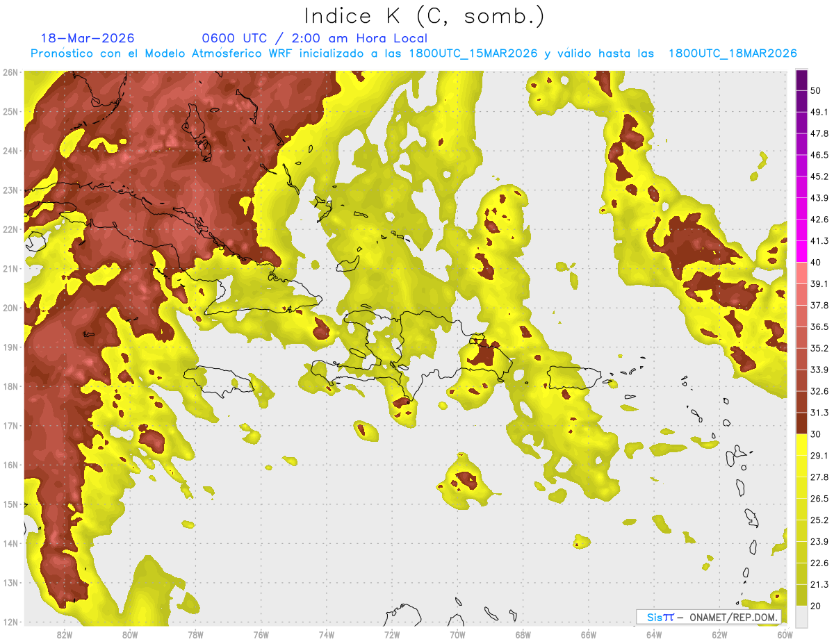This screenshot has height=644, width=834.
Task: Click the colorbar label '39.1'
Action: click(x=819, y=283)
